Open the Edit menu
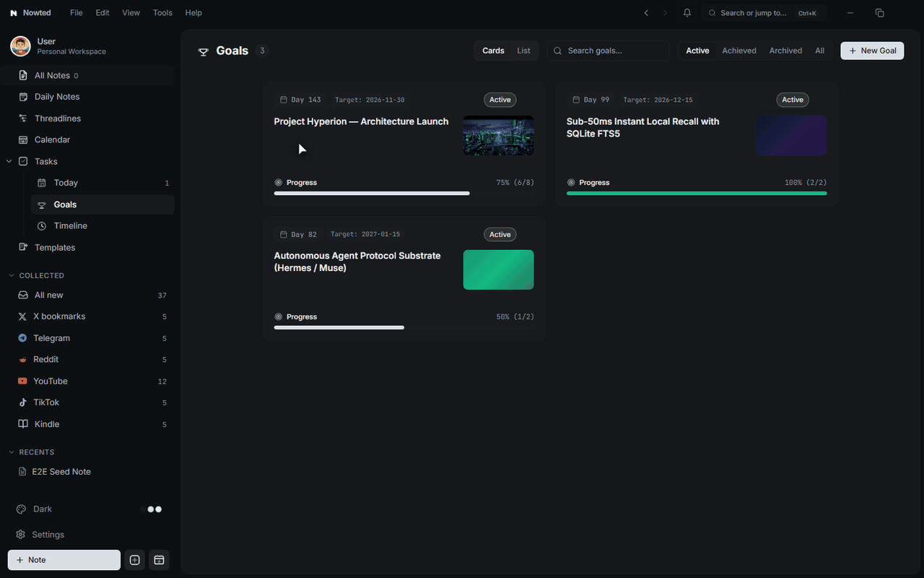 (103, 13)
